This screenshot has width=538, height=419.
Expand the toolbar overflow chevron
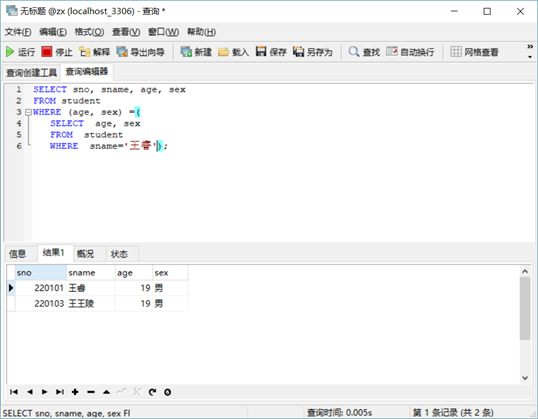click(530, 46)
